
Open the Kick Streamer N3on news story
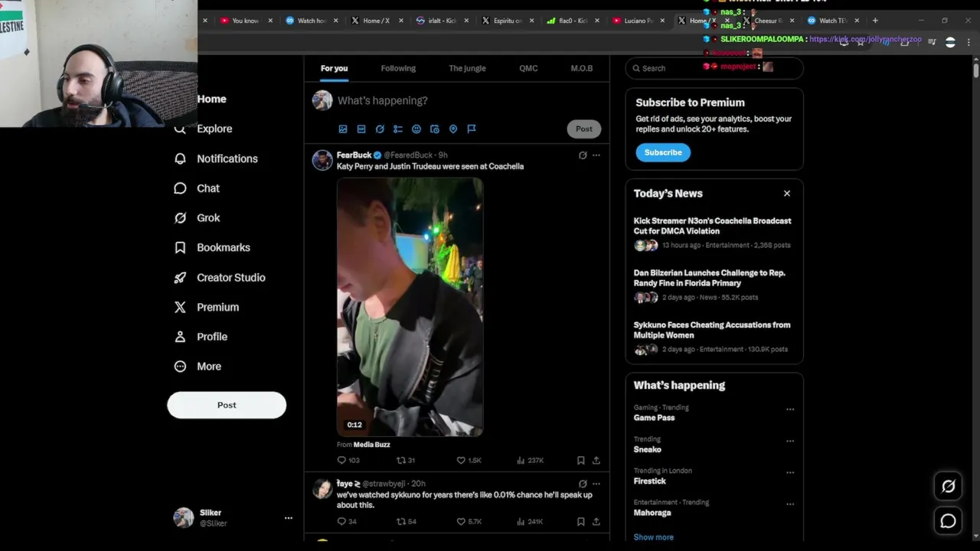coord(714,233)
